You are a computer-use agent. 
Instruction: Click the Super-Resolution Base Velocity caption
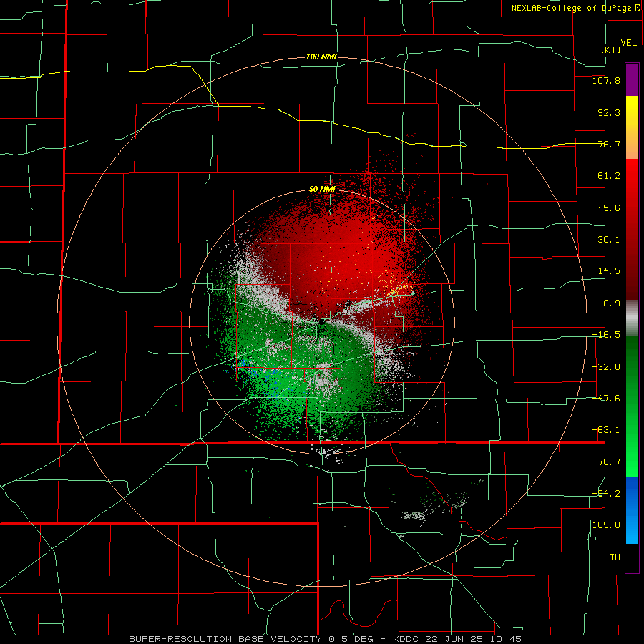[326, 639]
